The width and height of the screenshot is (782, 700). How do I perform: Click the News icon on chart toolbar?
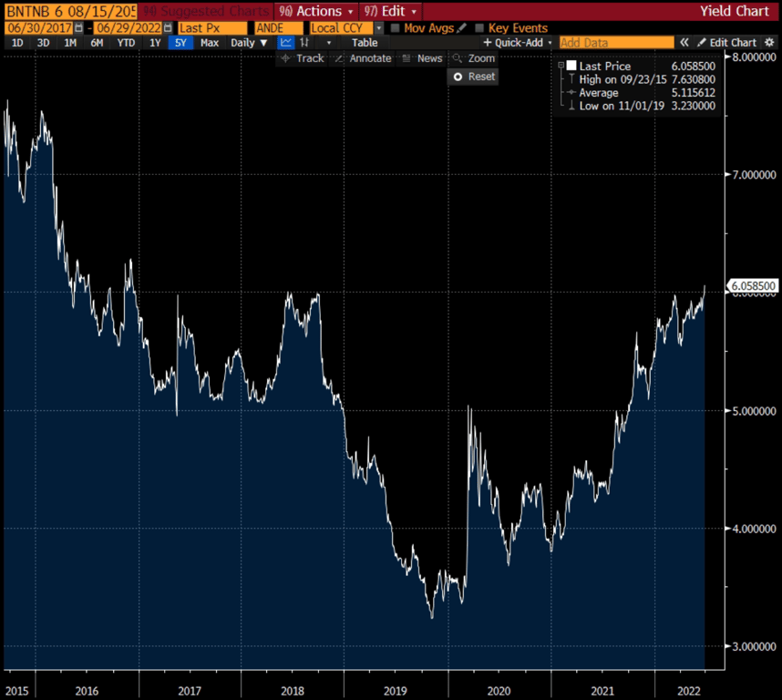point(406,58)
